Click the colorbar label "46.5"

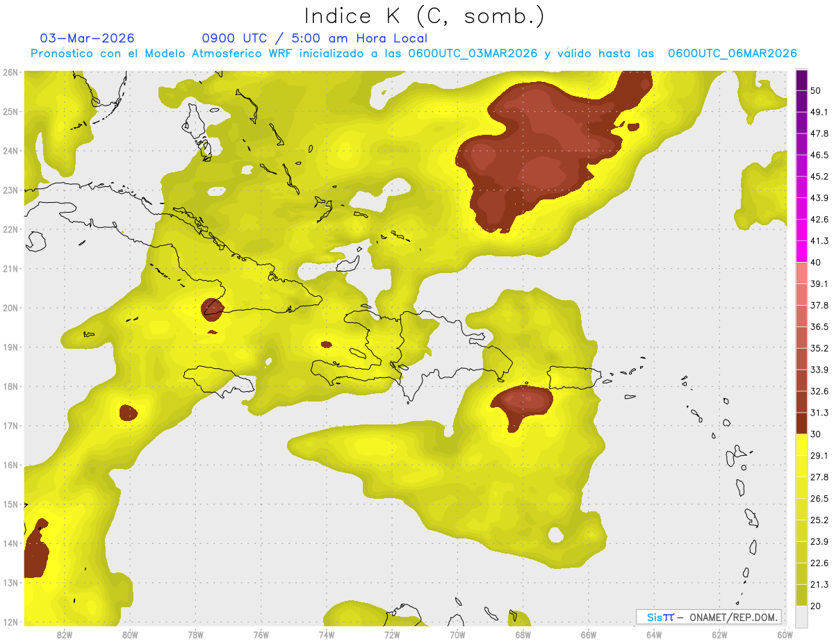(x=819, y=155)
